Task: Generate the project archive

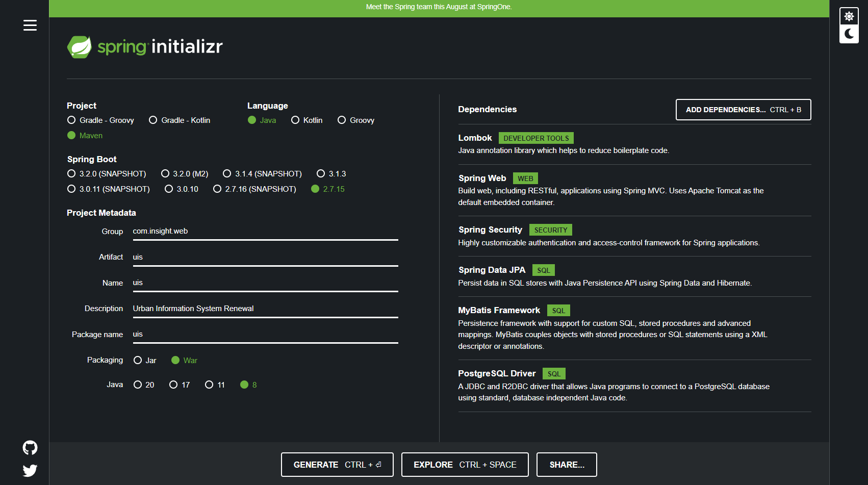Action: click(x=337, y=465)
